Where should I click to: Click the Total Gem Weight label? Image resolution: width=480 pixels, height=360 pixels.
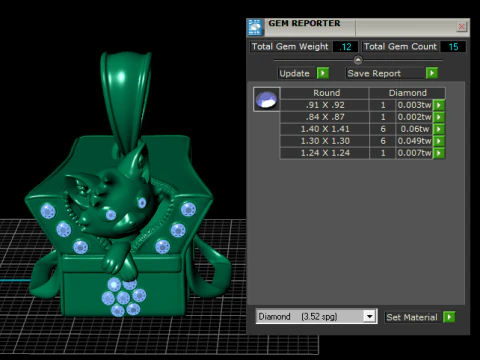tap(290, 47)
